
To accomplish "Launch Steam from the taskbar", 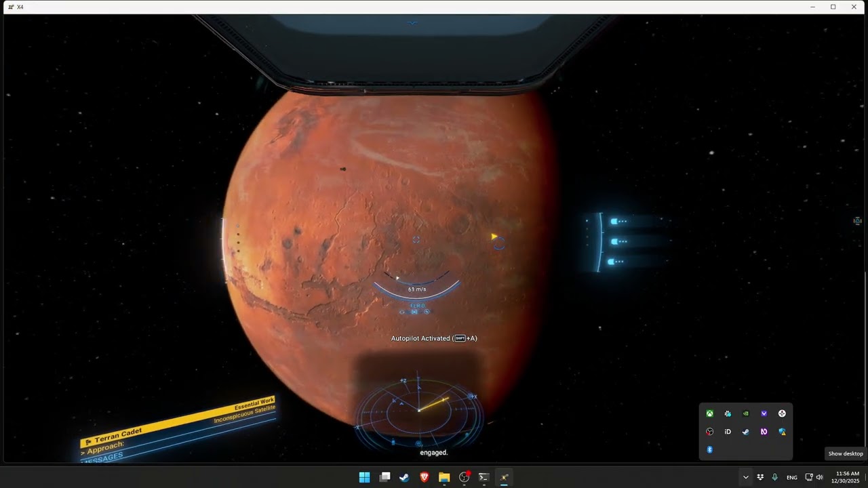I will click(404, 477).
